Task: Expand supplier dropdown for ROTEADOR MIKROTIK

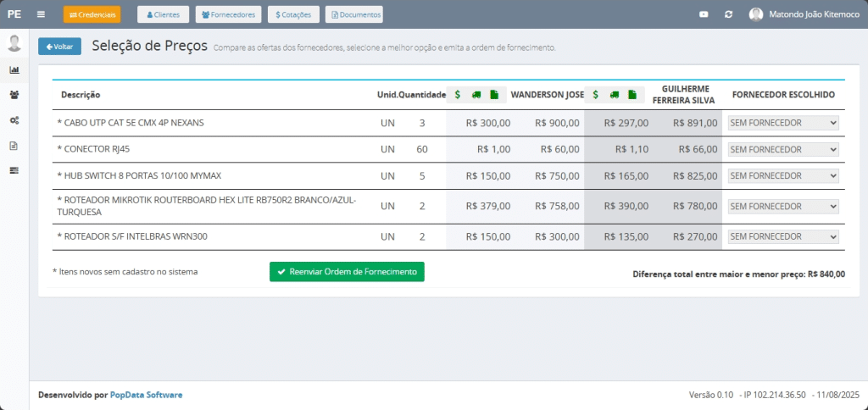Action: tap(783, 207)
